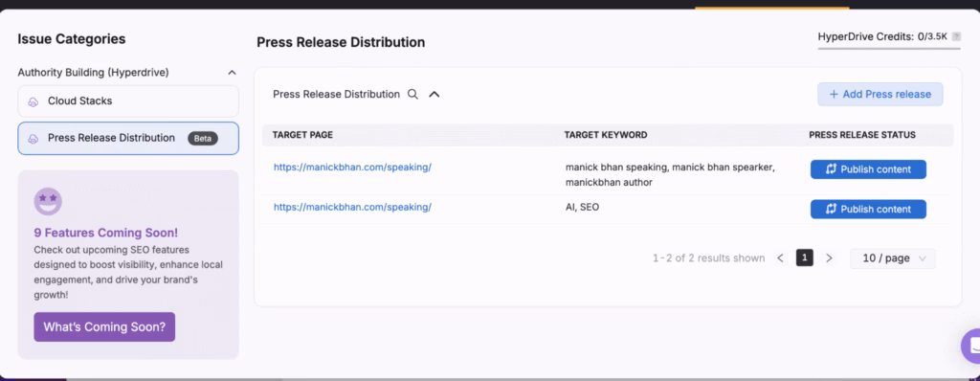Click TARGET PAGE column header
The image size is (980, 381).
tap(302, 135)
